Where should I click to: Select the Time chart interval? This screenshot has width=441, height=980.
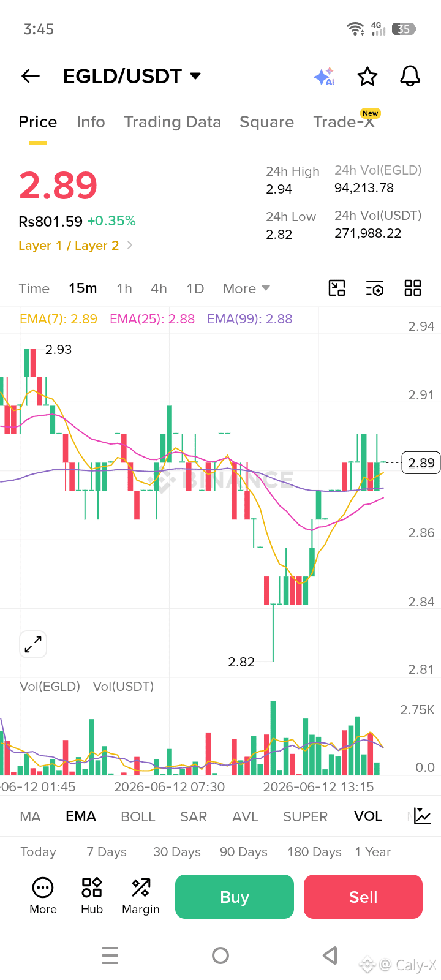pyautogui.click(x=34, y=288)
